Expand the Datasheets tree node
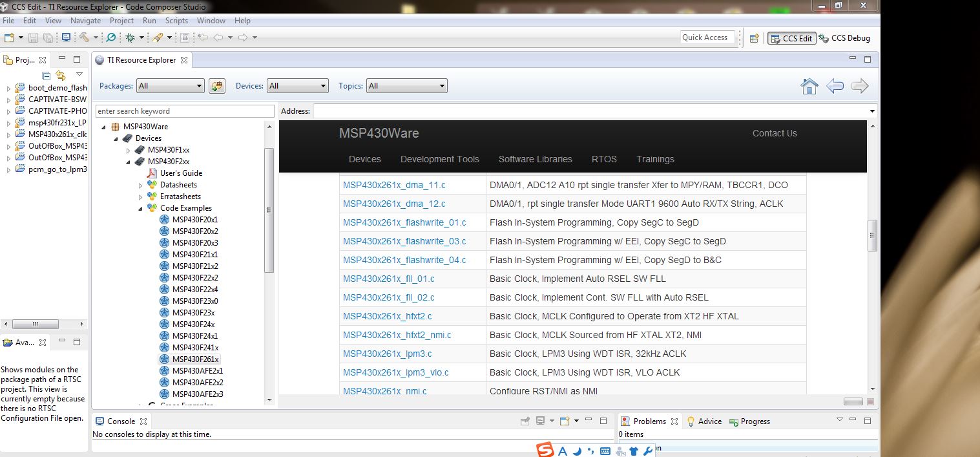This screenshot has width=980, height=457. click(x=140, y=185)
